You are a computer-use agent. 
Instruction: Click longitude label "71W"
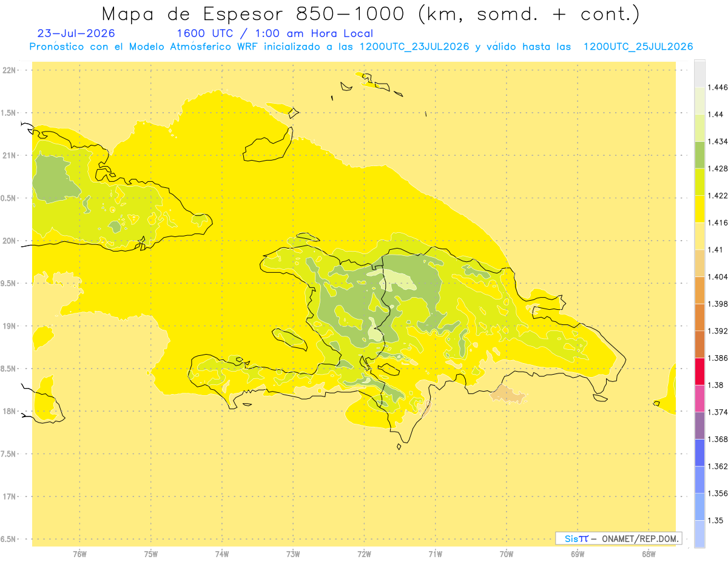click(x=435, y=554)
